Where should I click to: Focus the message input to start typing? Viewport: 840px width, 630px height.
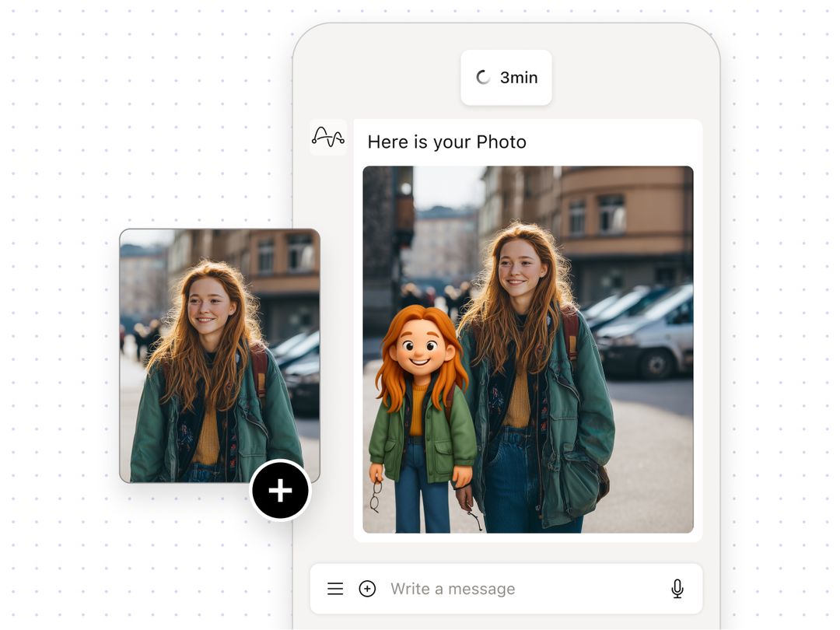pos(453,589)
